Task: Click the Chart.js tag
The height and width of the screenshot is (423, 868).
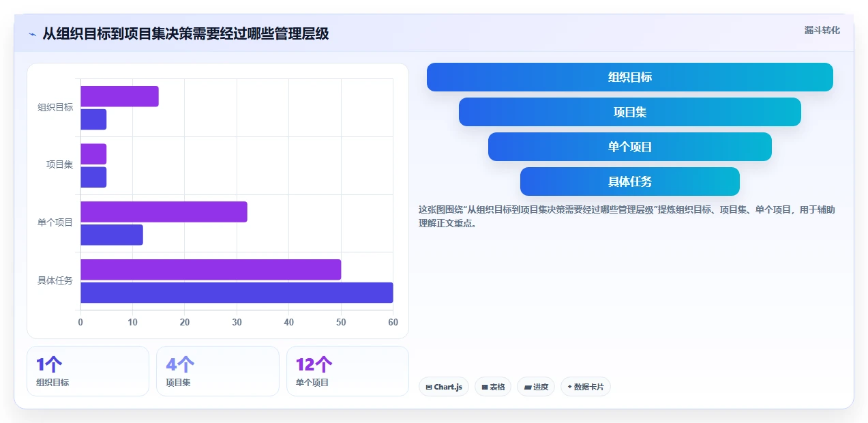Action: pos(444,387)
